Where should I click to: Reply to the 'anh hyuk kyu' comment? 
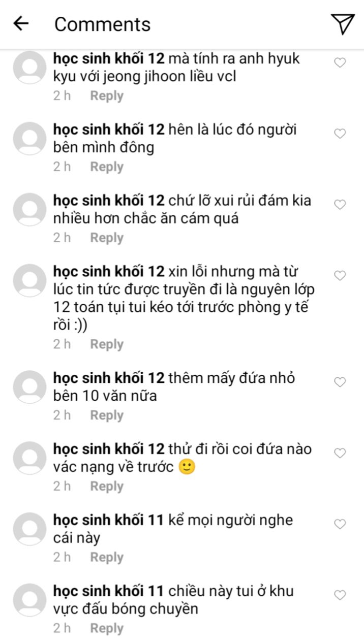[107, 96]
